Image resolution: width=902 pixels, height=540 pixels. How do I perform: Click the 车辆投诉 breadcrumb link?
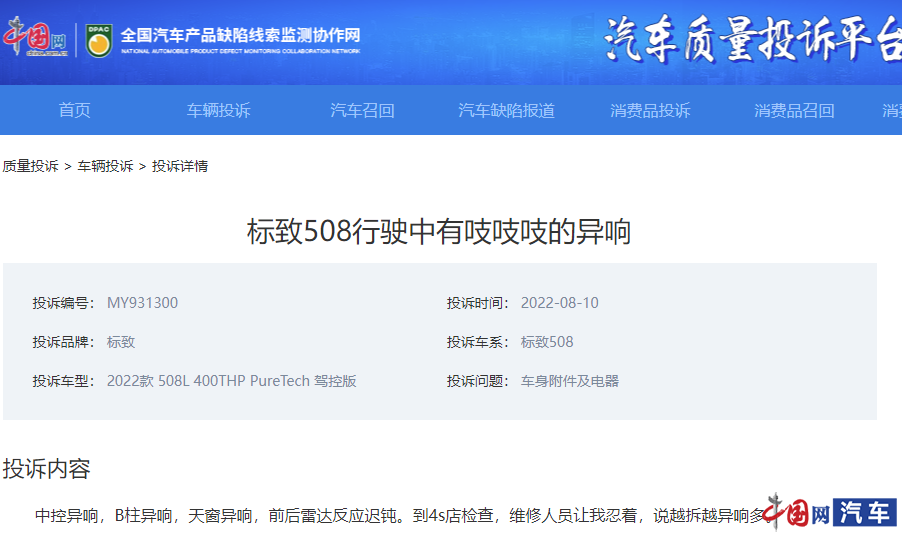[105, 166]
